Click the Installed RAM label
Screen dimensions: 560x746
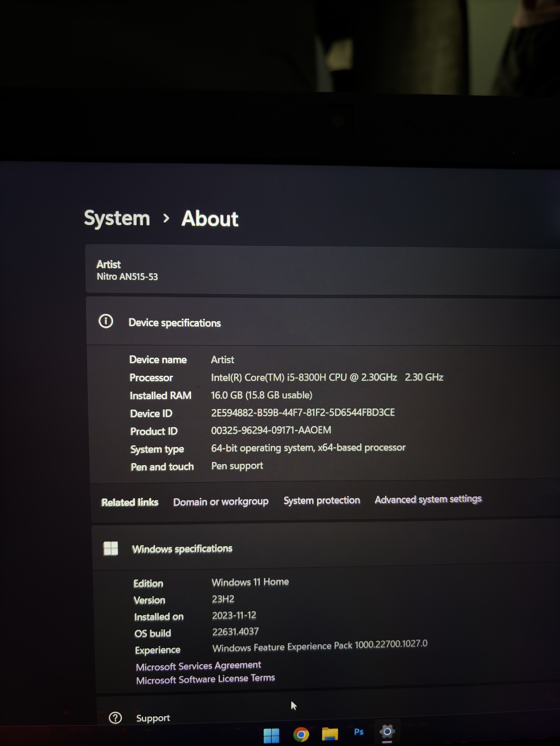coord(160,396)
